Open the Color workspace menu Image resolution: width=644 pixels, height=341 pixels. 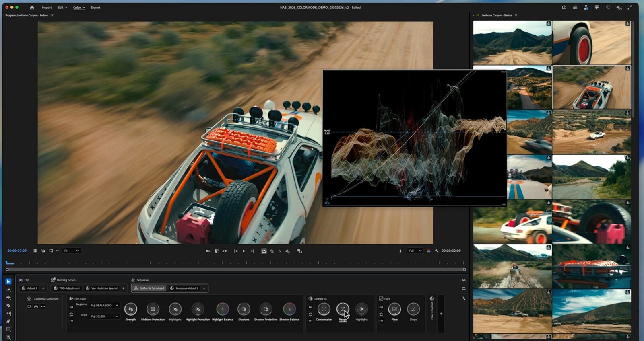(78, 8)
